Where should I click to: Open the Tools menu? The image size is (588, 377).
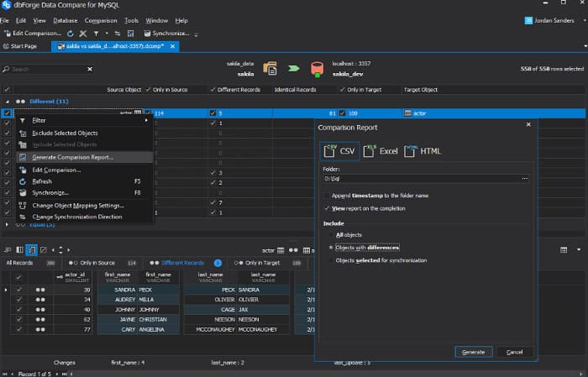[x=131, y=21]
